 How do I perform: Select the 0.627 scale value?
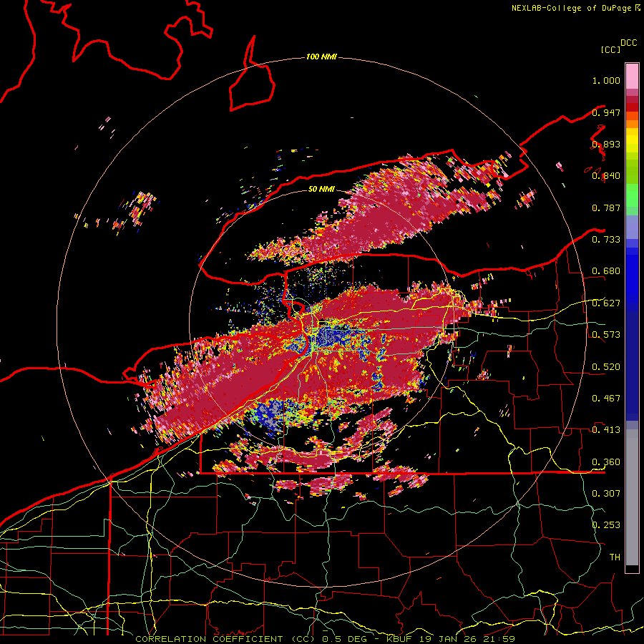tap(606, 303)
